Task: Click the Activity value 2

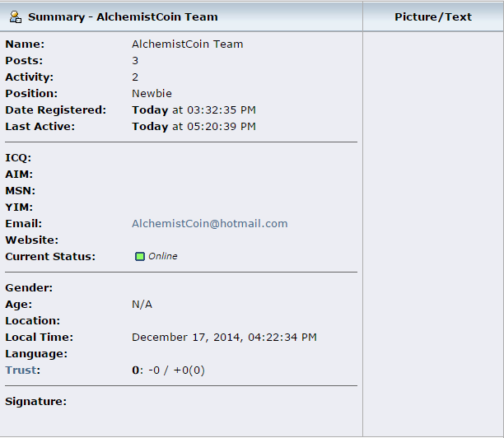Action: [x=135, y=77]
